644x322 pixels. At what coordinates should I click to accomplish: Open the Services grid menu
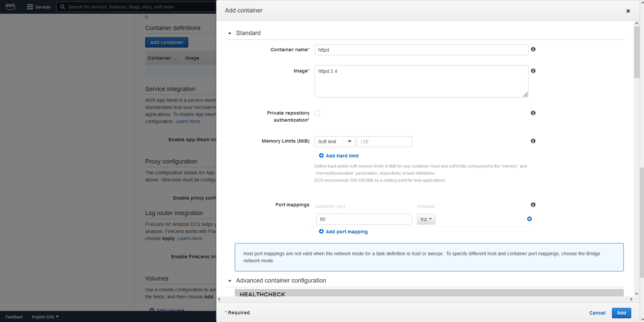[x=30, y=7]
